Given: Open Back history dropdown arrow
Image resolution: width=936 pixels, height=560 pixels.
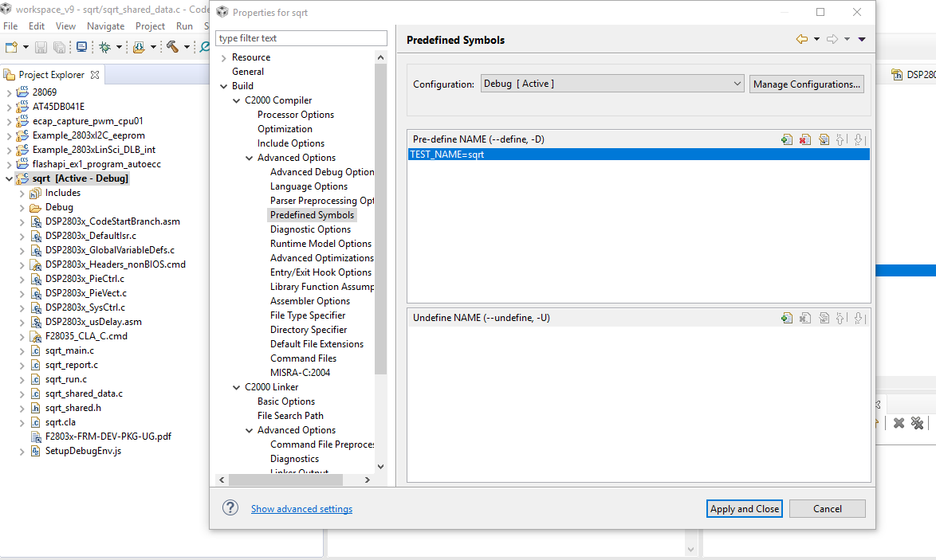Looking at the screenshot, I should click(x=816, y=39).
